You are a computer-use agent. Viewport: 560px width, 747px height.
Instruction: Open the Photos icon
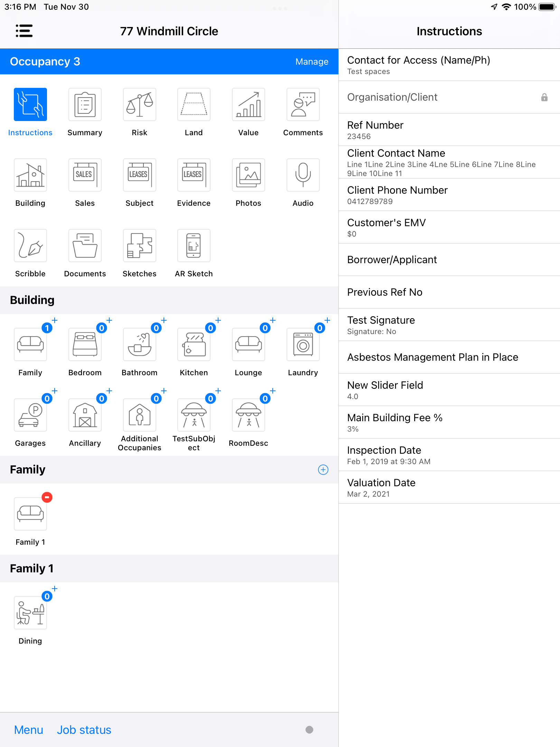(249, 175)
